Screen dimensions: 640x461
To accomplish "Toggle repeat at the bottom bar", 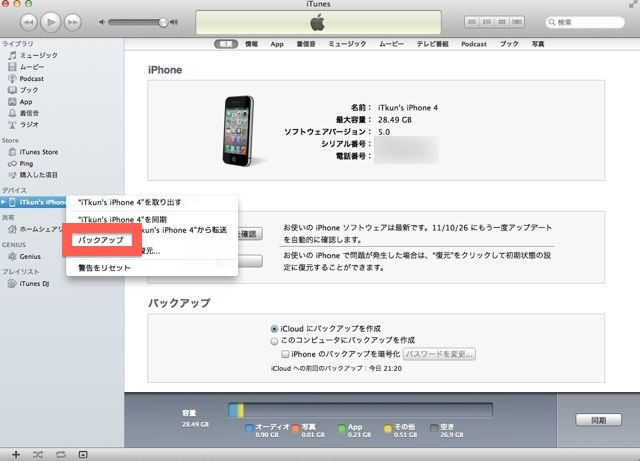I will (x=60, y=454).
